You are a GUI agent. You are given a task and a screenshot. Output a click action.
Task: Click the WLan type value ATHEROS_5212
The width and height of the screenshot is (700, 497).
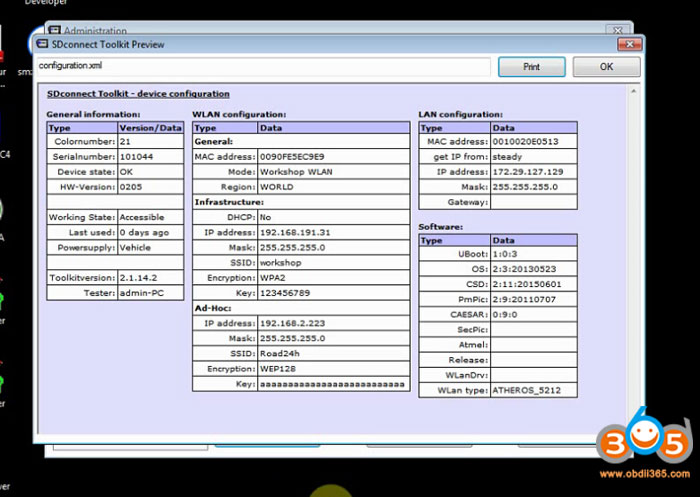[x=526, y=390]
